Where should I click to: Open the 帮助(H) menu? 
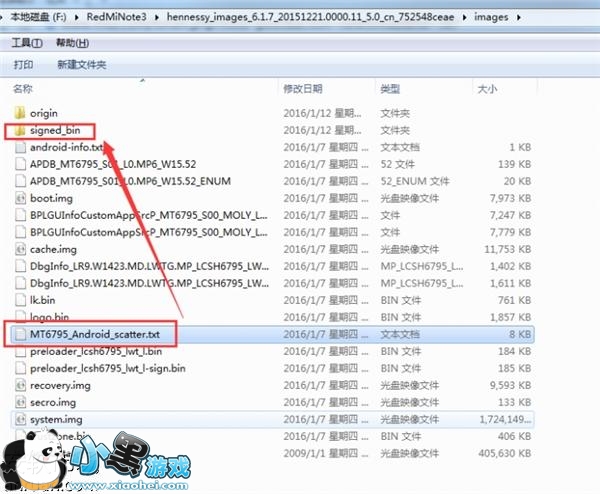click(72, 42)
